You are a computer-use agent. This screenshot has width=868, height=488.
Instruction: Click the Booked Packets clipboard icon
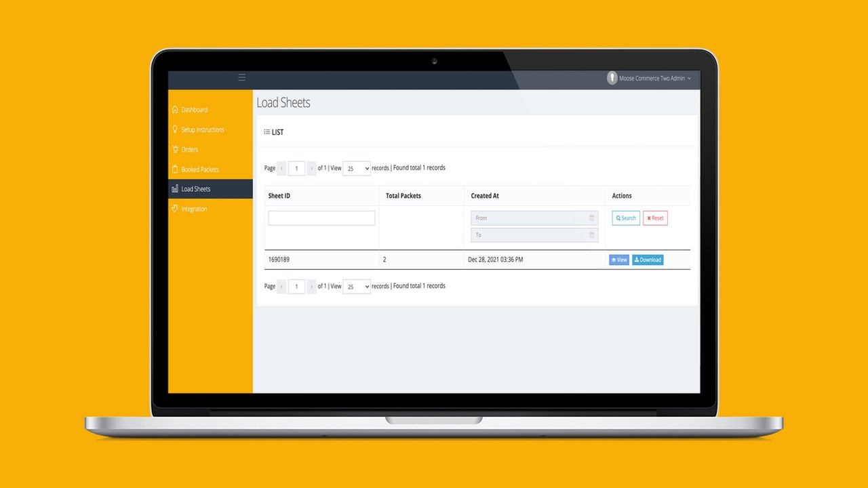(x=175, y=169)
